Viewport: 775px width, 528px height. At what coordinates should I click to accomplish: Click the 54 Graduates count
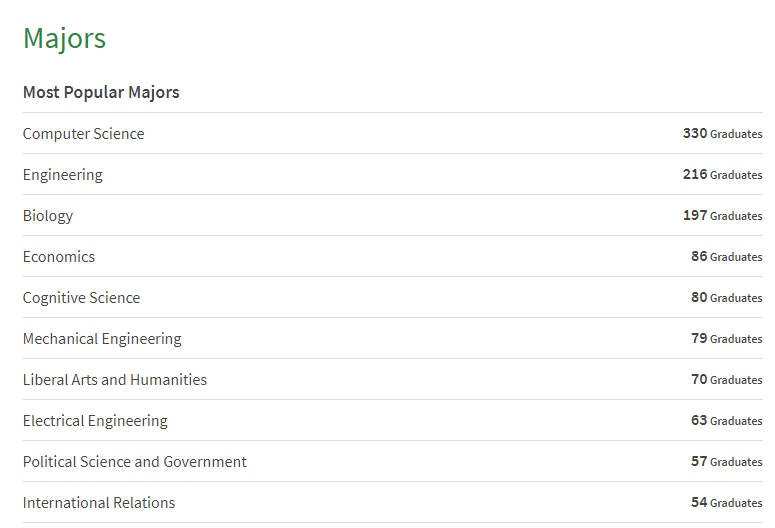pos(727,503)
